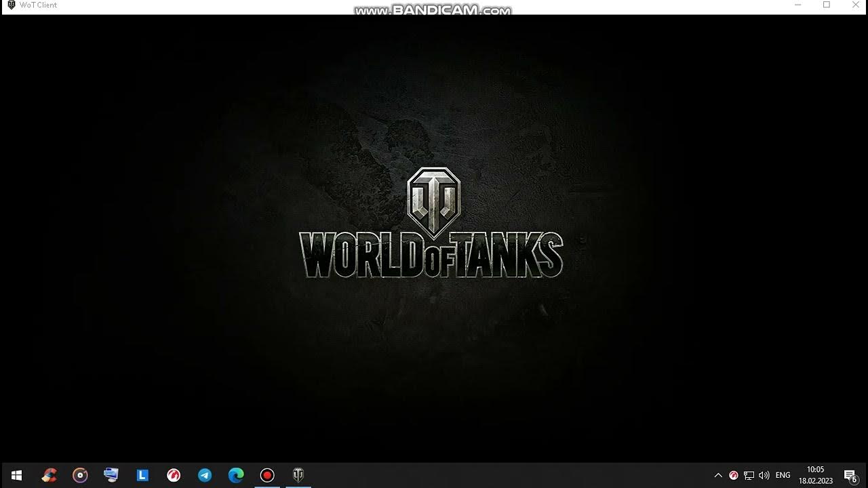
Task: Open the volume speaker tray icon
Action: [764, 475]
